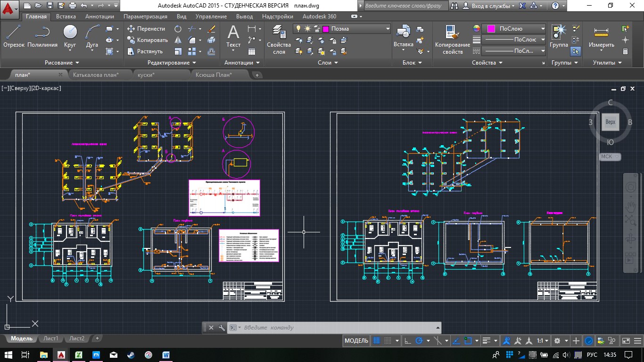Click the Save icon in quick access toolbar
644x362 pixels.
click(50, 6)
